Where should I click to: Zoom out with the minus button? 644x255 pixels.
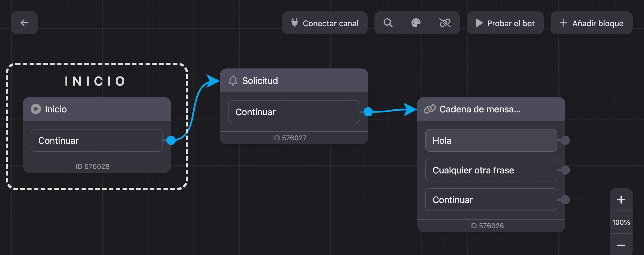(x=621, y=245)
